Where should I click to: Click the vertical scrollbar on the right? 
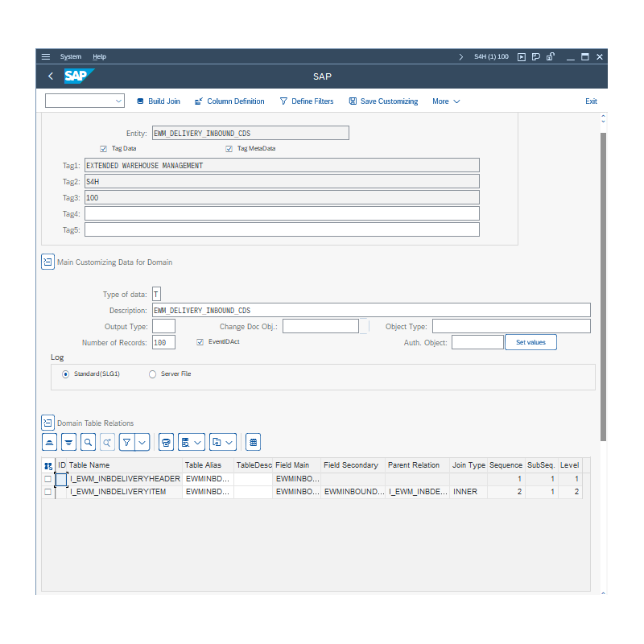604,282
